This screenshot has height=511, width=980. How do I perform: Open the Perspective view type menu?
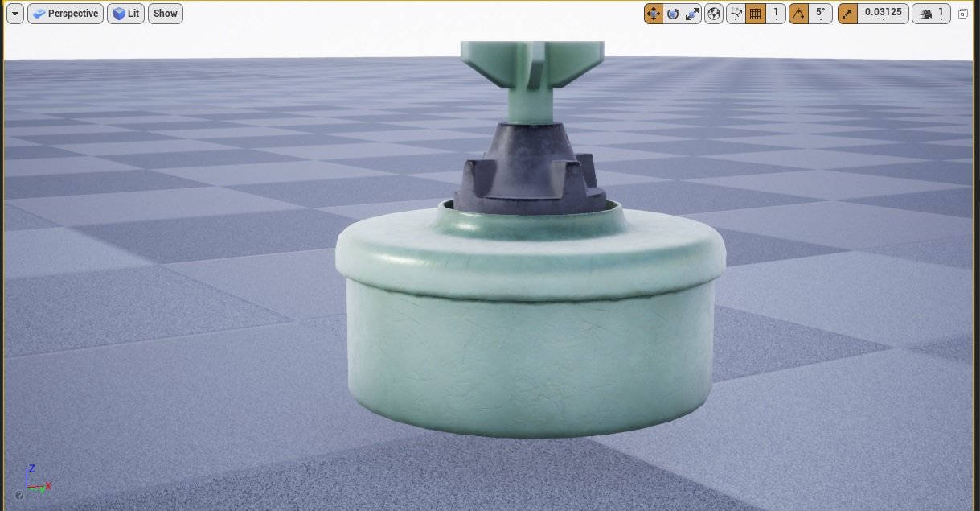tap(65, 14)
